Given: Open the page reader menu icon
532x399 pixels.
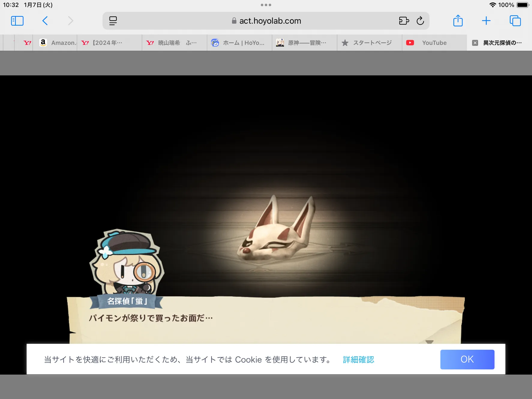Looking at the screenshot, I should coord(113,21).
